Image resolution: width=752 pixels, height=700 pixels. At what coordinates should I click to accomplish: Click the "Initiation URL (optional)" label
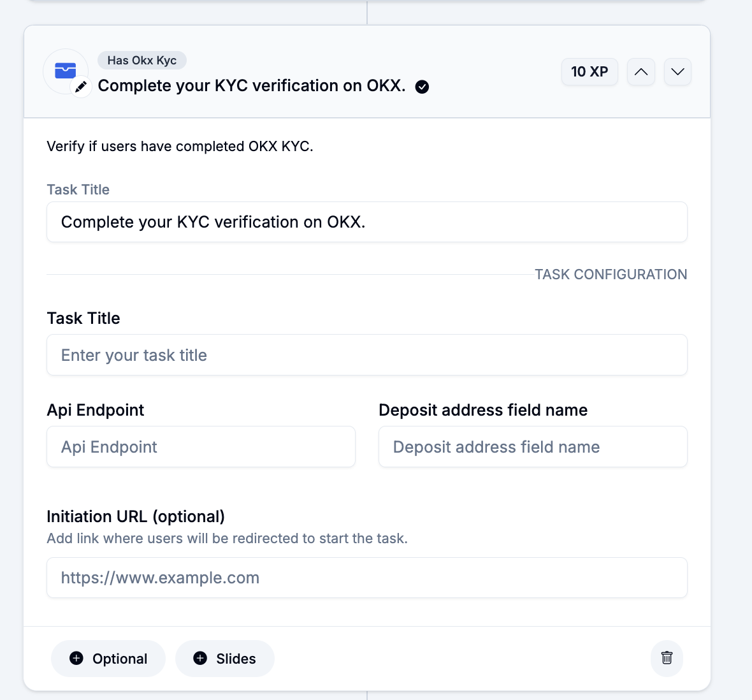136,516
